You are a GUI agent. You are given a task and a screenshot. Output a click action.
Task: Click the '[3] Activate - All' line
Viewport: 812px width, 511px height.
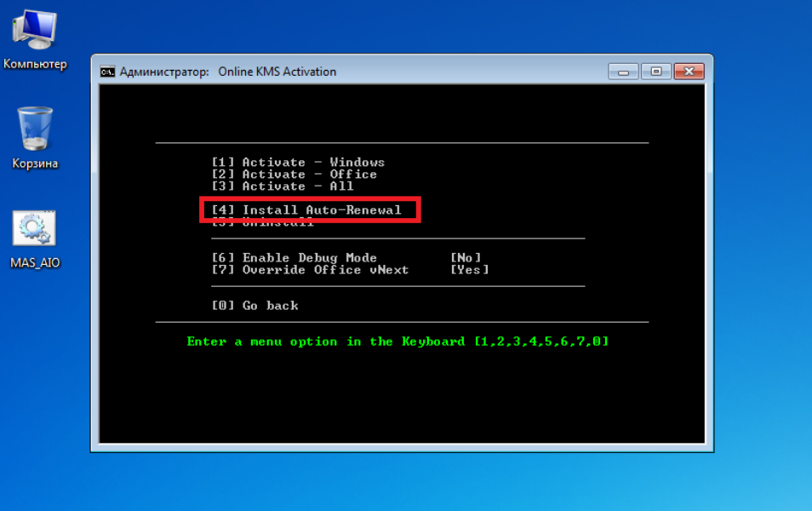click(x=282, y=187)
